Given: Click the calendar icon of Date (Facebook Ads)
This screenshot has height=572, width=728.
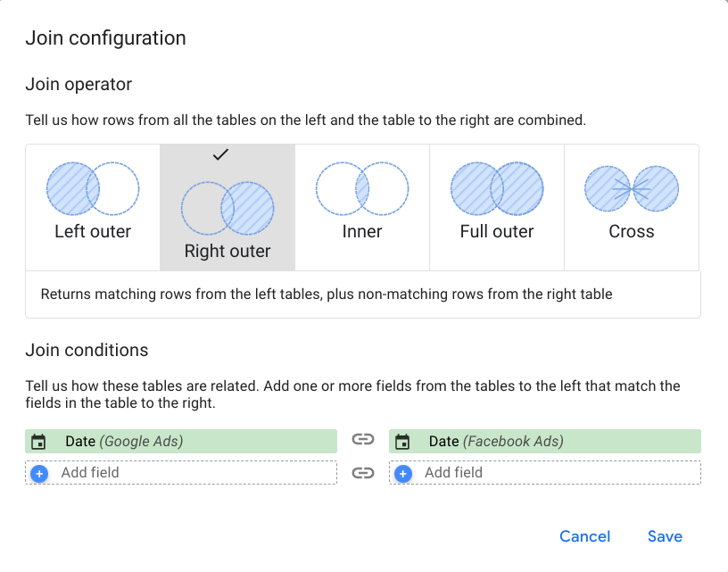Looking at the screenshot, I should 402,442.
